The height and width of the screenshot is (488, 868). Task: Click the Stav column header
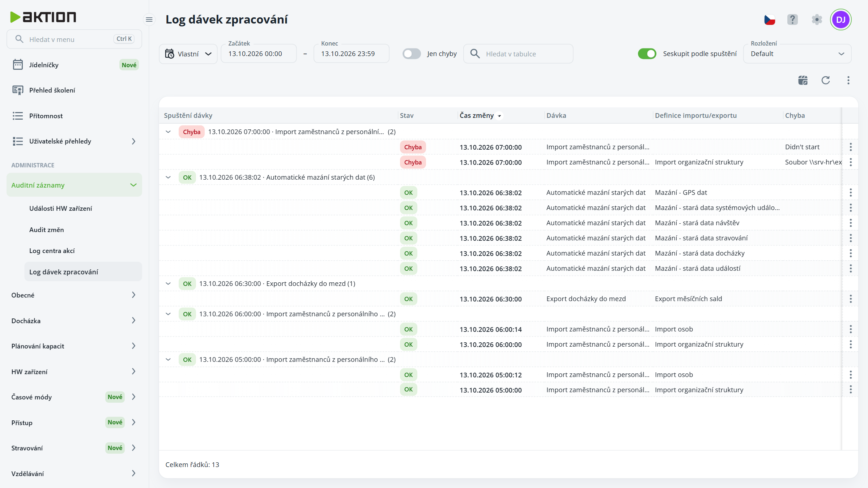click(407, 116)
